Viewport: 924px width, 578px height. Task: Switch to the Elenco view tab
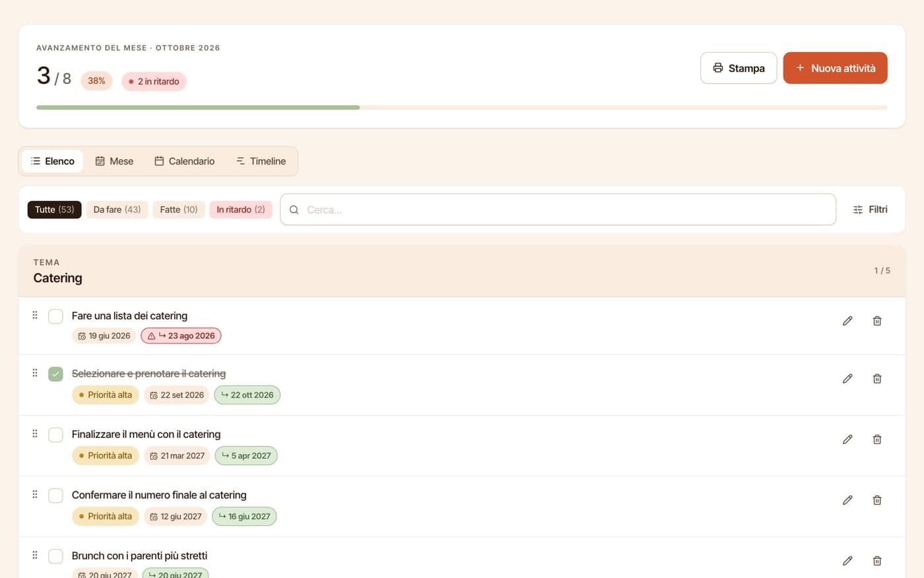pyautogui.click(x=52, y=161)
